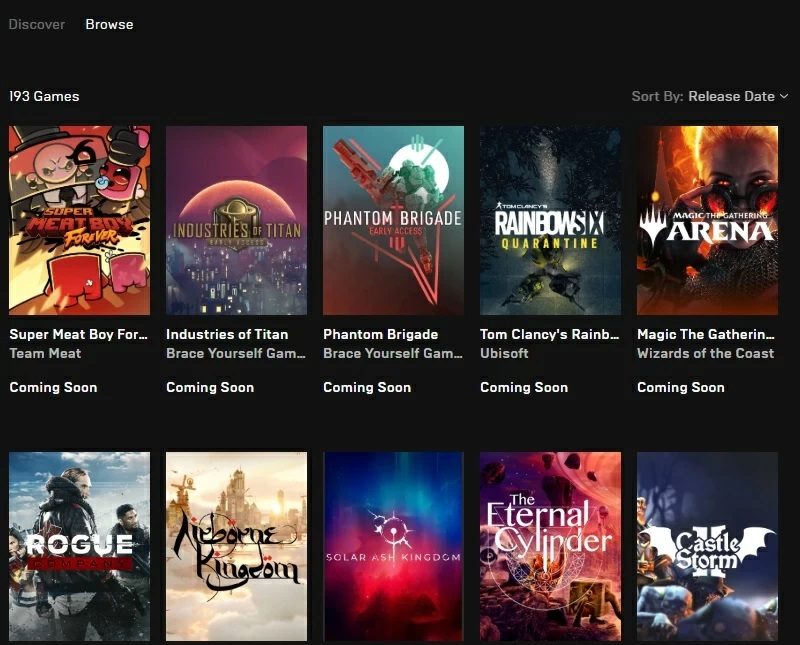Click Coming Soon under Magic The Gathering
The image size is (800, 645).
[x=681, y=387]
